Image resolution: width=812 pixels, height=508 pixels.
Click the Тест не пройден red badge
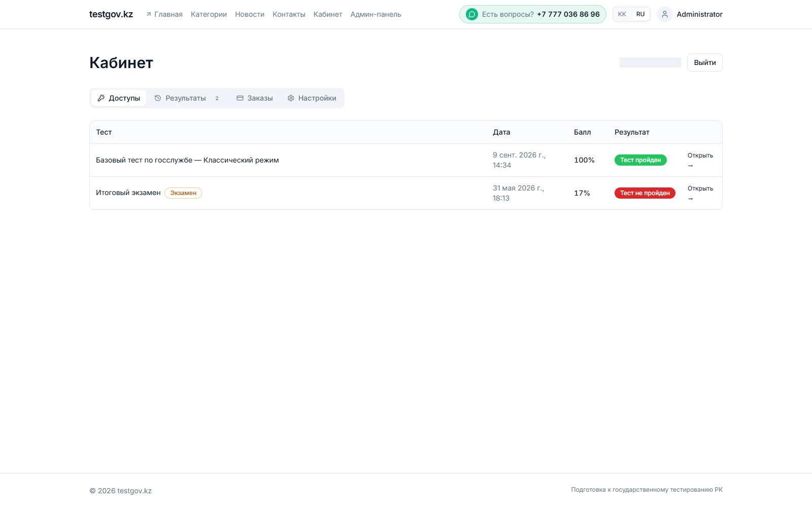click(645, 193)
